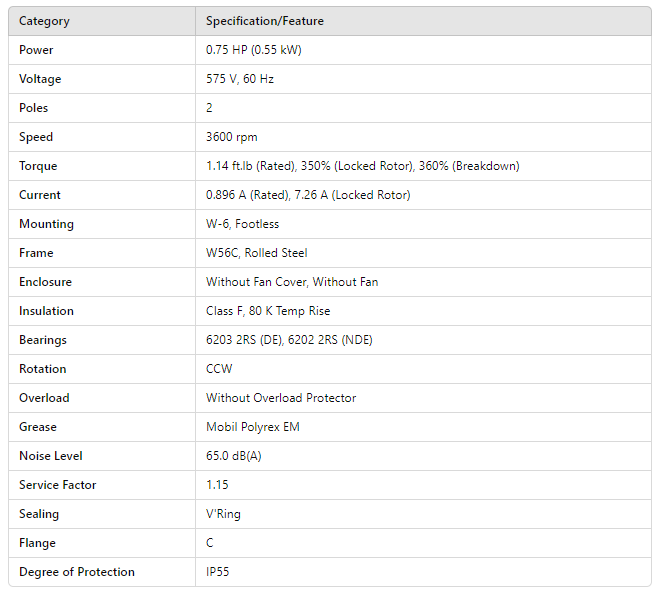Image resolution: width=660 pixels, height=595 pixels.
Task: Select the Enclosure row label
Action: [45, 282]
